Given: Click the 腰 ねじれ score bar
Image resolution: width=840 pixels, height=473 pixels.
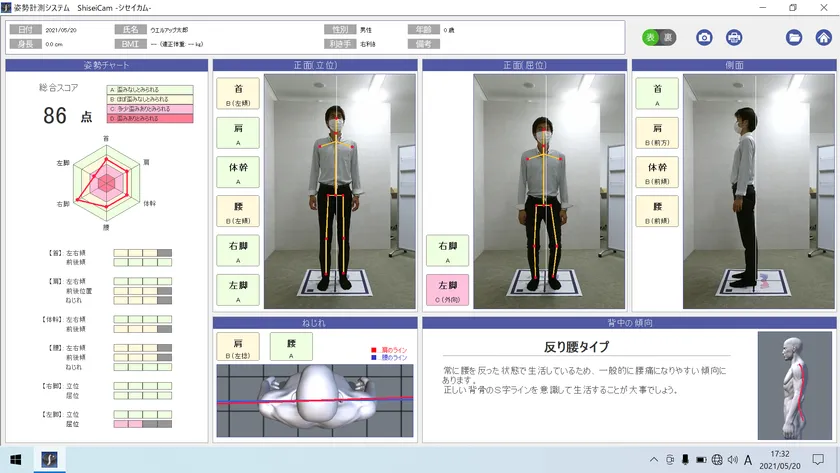Looking at the screenshot, I should [x=142, y=367].
